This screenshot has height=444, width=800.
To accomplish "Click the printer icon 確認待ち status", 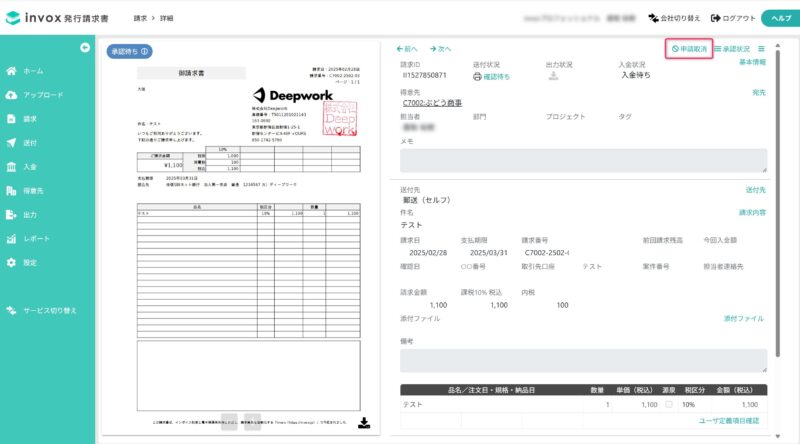I will (x=477, y=77).
